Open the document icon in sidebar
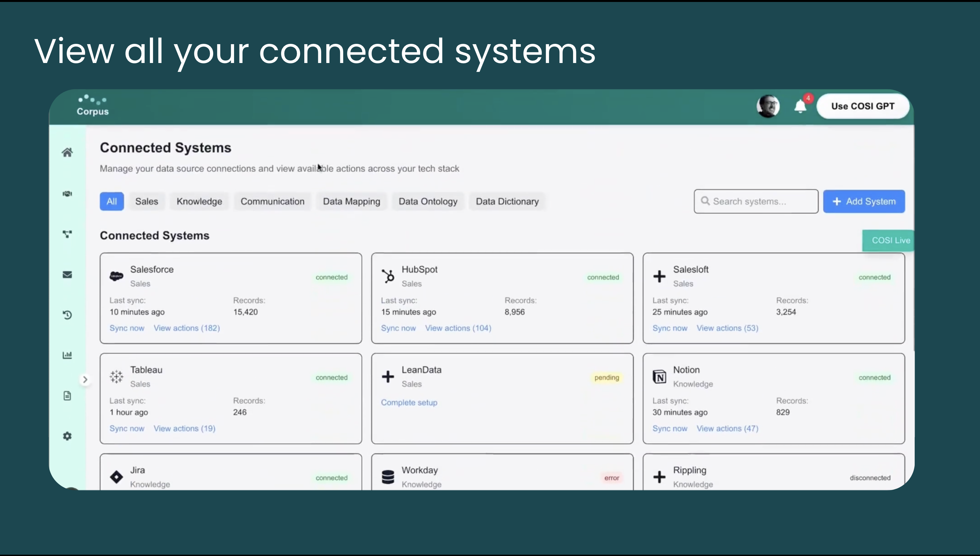 [x=67, y=396]
